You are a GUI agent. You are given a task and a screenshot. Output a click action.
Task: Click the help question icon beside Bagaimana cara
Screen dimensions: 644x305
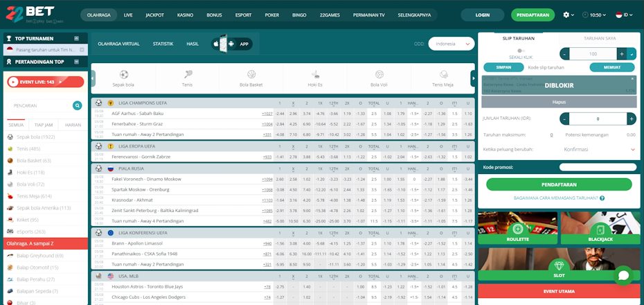(x=602, y=198)
